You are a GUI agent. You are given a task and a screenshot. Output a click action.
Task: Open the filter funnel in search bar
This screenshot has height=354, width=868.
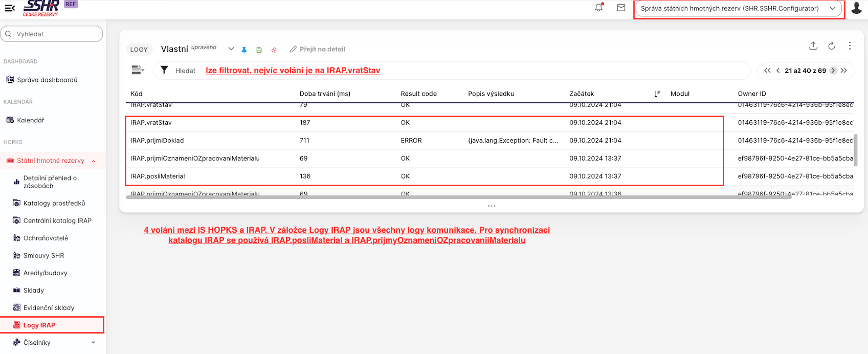point(164,70)
